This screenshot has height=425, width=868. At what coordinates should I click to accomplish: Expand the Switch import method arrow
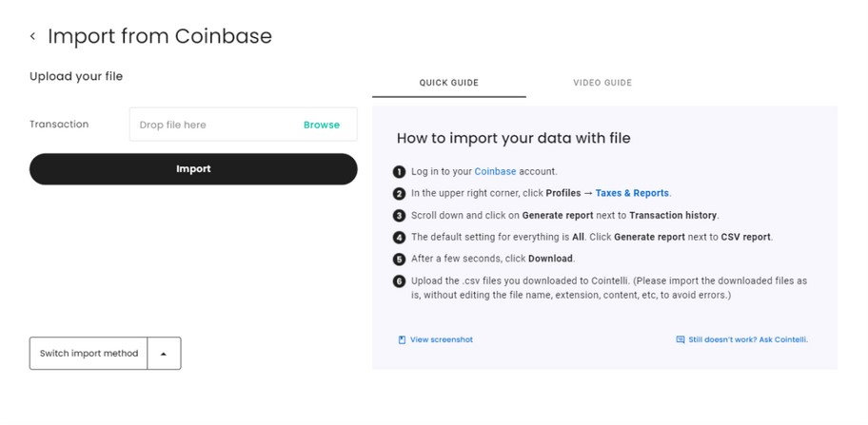pyautogui.click(x=164, y=353)
